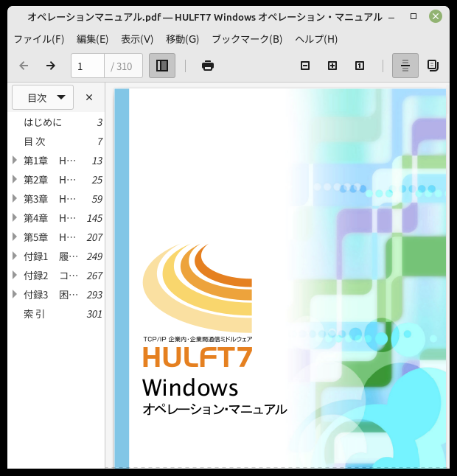Screen dimensions: 457x476
Task: Jump to 第1章 chapter title text
Action: [50, 161]
